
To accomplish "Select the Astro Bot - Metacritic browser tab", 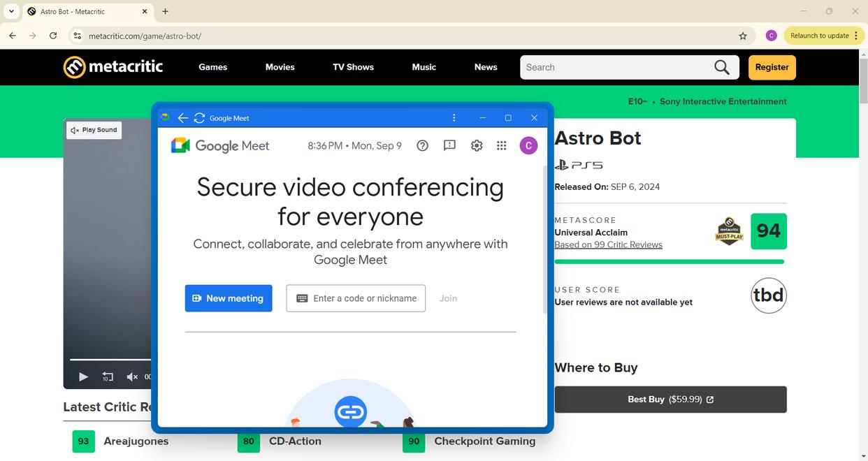I will click(89, 11).
